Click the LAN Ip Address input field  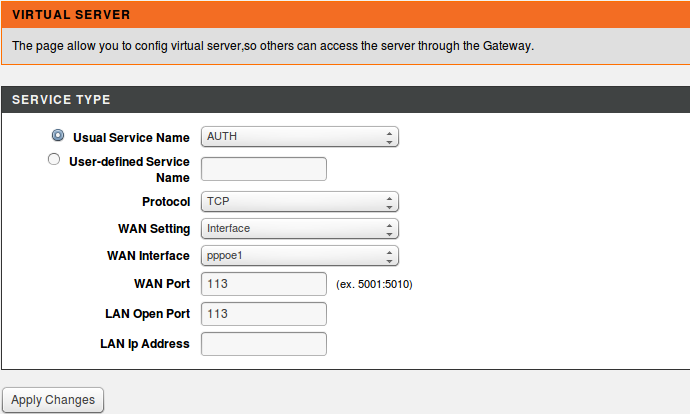point(264,344)
